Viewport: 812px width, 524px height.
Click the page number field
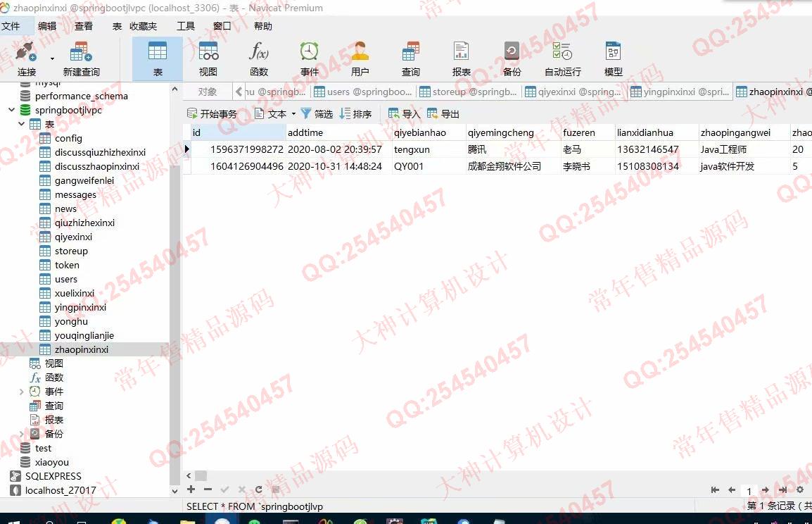pos(749,491)
